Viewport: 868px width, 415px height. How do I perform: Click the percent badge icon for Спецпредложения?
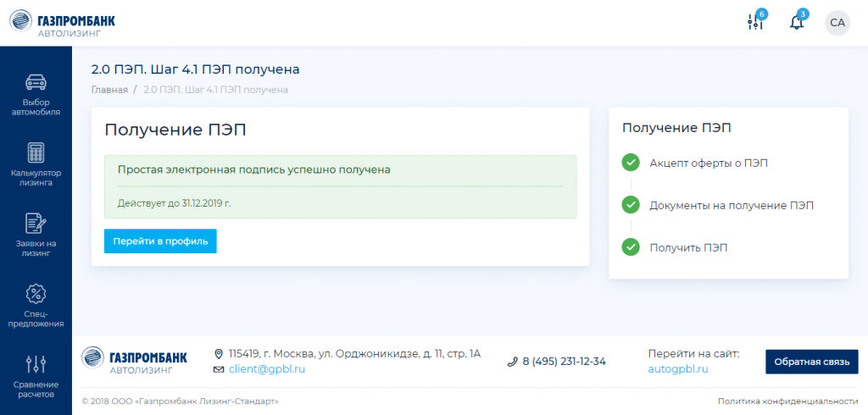click(36, 293)
